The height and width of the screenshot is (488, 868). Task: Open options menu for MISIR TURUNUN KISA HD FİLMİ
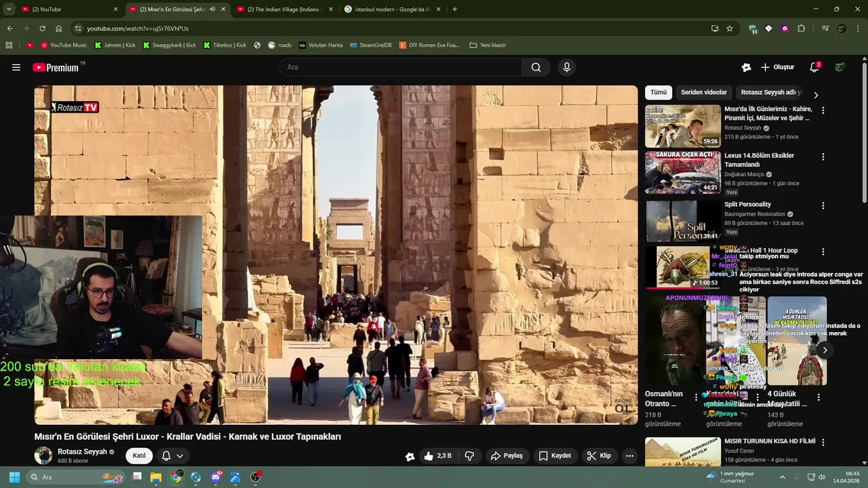(x=823, y=442)
